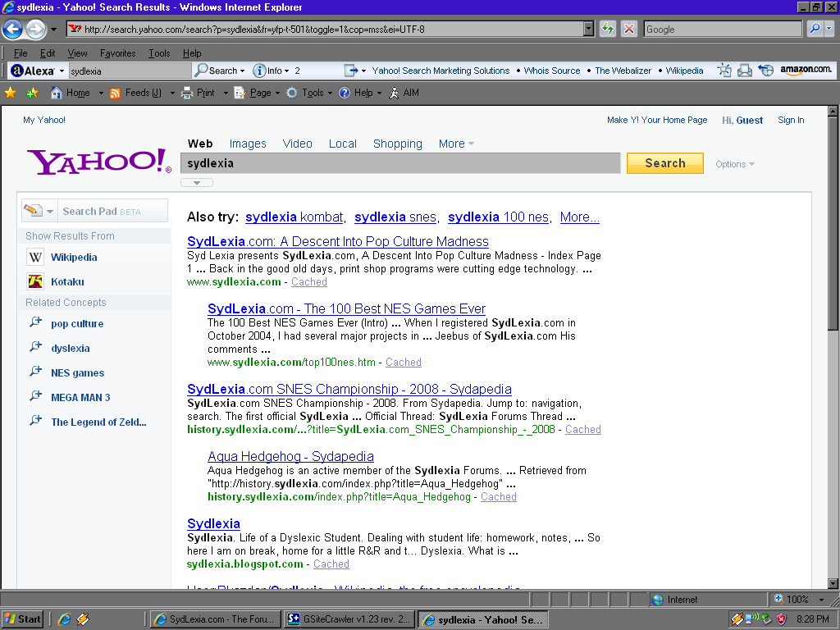
Task: Click the Refresh page icon
Action: [608, 30]
